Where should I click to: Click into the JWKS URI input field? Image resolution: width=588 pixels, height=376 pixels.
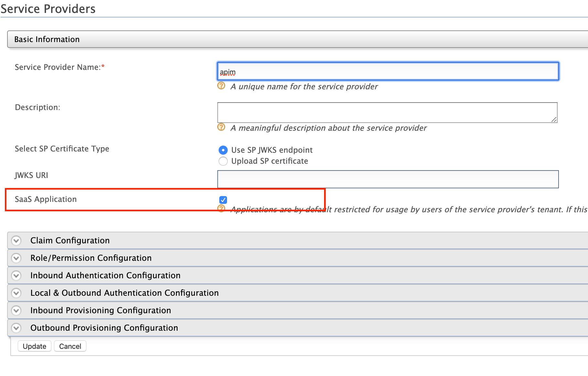(x=387, y=179)
